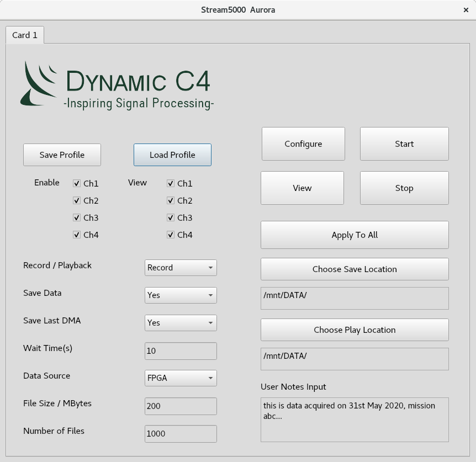This screenshot has width=476, height=462.
Task: Toggle View Ch4 checkbox
Action: point(171,235)
